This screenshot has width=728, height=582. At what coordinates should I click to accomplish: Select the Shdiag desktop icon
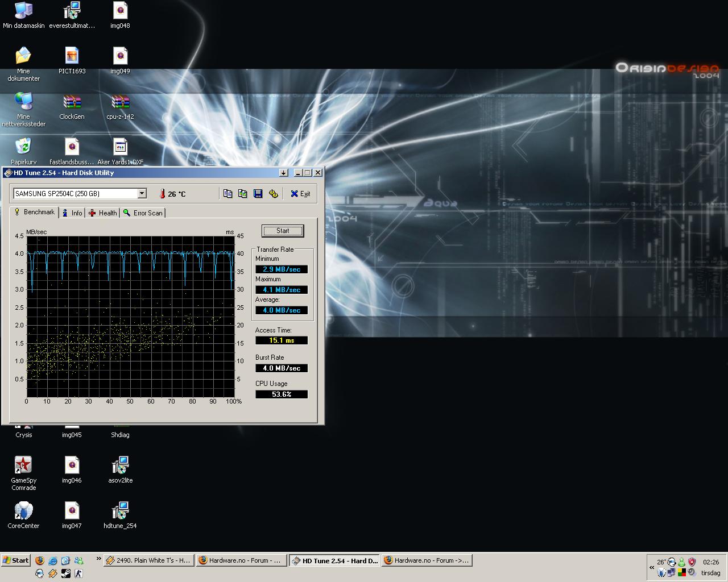[x=120, y=431]
